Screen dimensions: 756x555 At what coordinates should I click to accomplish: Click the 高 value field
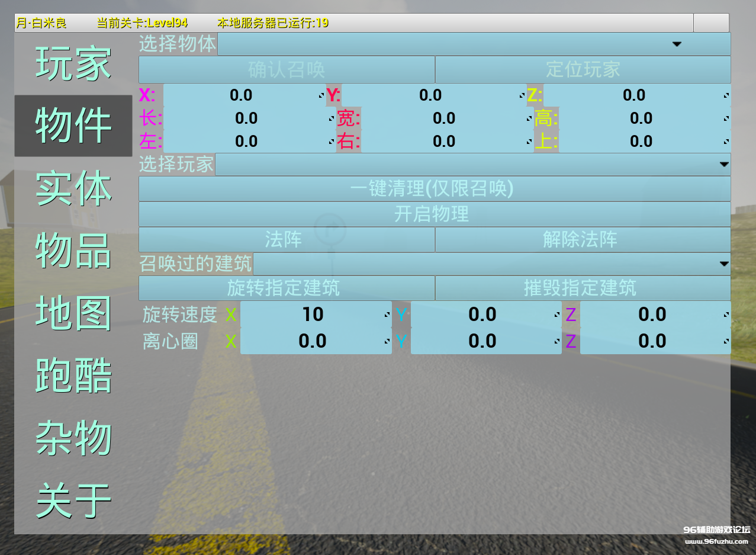(645, 118)
